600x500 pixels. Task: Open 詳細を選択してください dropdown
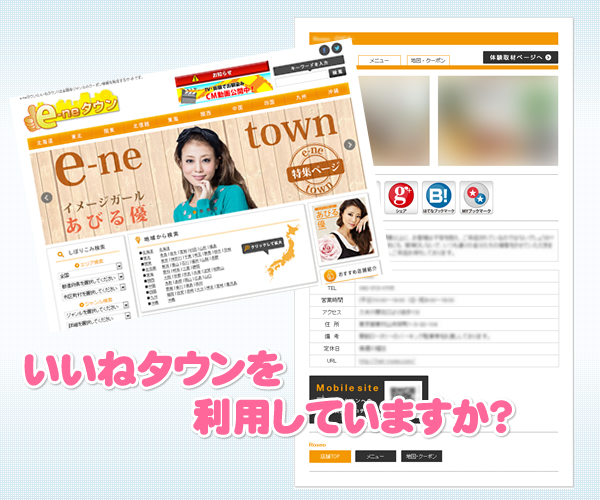pyautogui.click(x=99, y=321)
